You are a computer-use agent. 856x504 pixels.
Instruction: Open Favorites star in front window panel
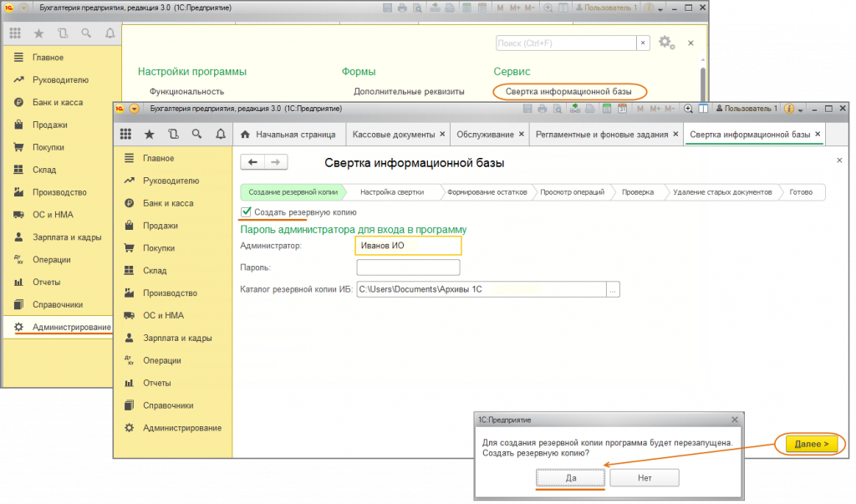(x=150, y=134)
